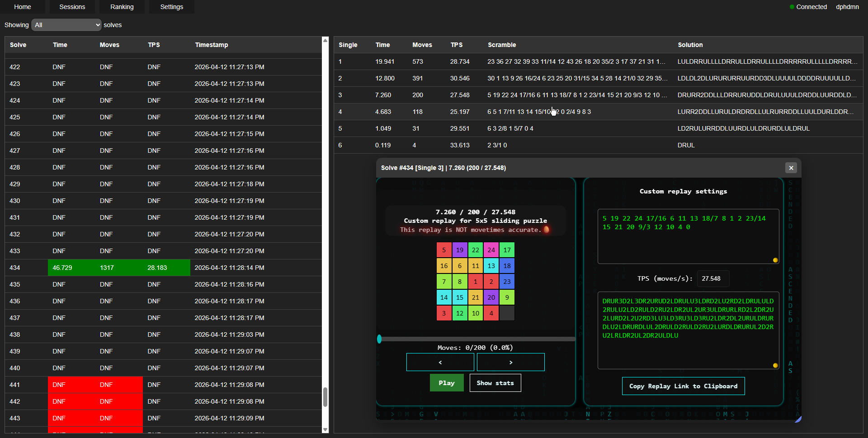The image size is (868, 438).
Task: Click single 2 row with time 12.800
Action: [x=599, y=78]
